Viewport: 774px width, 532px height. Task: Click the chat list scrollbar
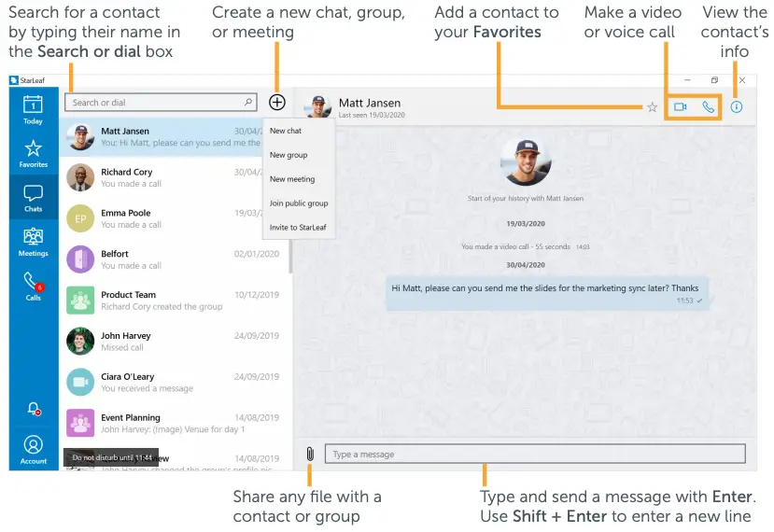tap(290, 257)
